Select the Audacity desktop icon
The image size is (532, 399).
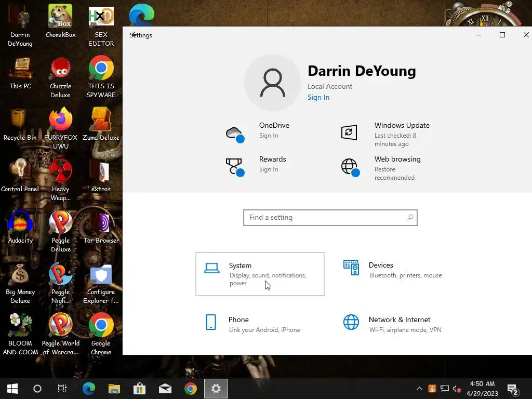pos(20,227)
